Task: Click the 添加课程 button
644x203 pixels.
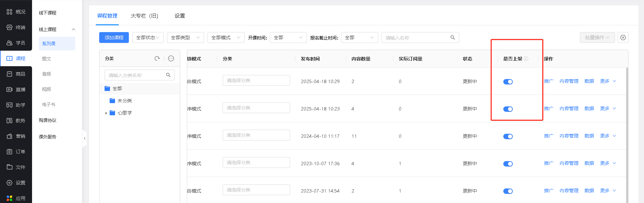Action: pyautogui.click(x=114, y=37)
